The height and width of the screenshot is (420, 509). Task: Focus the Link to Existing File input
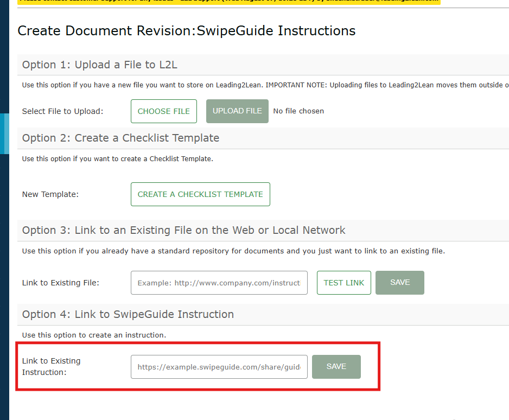tap(219, 283)
